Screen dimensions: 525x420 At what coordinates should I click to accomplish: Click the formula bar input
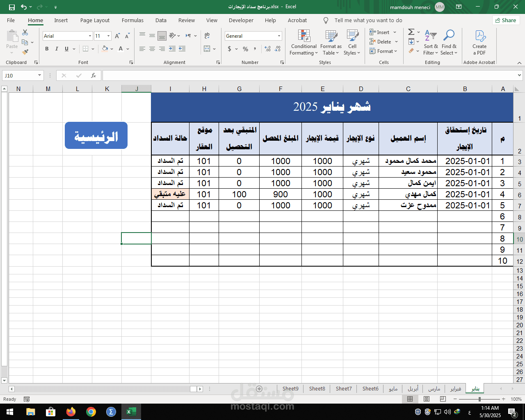click(310, 75)
